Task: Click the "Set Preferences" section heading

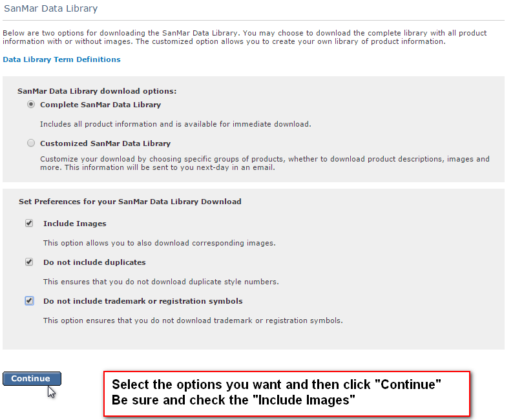Action: [x=130, y=202]
